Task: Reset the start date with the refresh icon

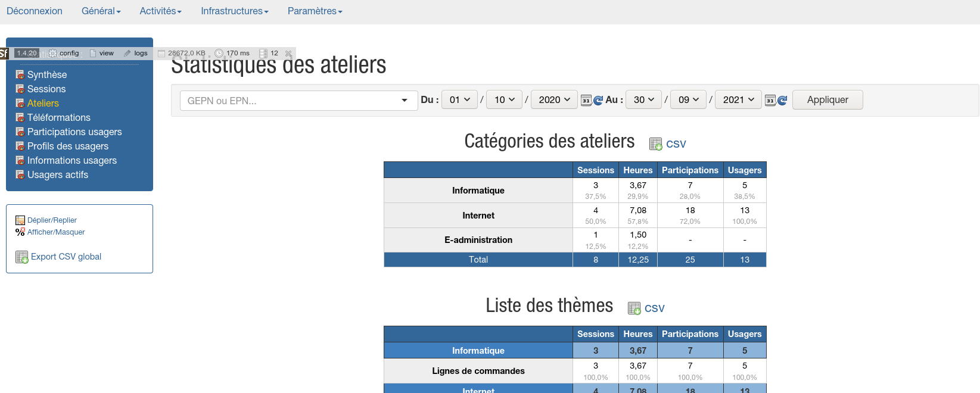Action: [598, 100]
